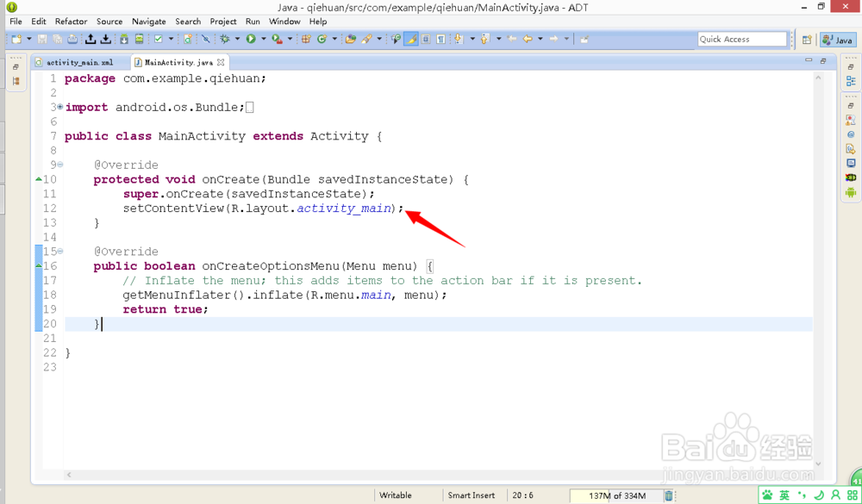Viewport: 862px width, 504px height.
Task: Open the Android SDK Manager icon
Action: point(124,39)
